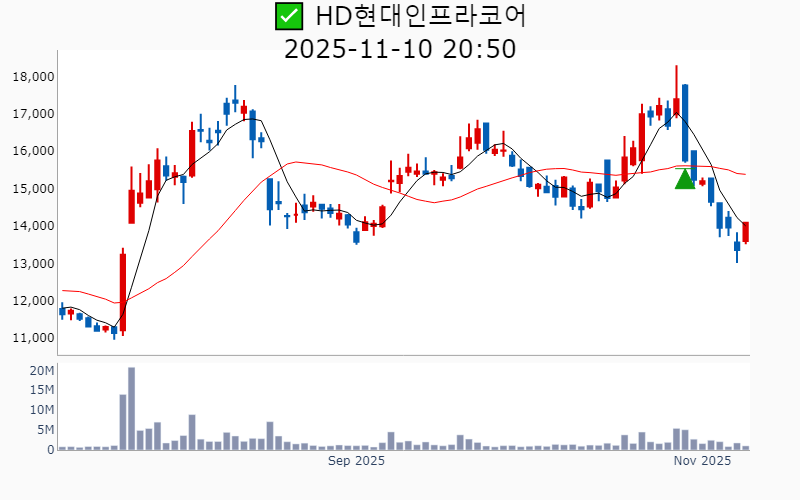Click the last red candlestick on the right edge
Viewport: 800px width, 500px height.
tap(746, 231)
